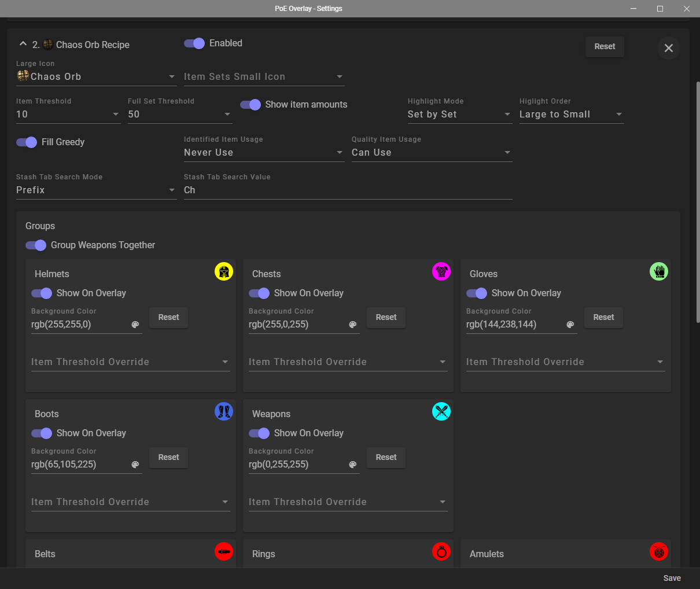Open Stash Tab Search Mode dropdown
Screen dimensions: 700x589
tap(97, 190)
